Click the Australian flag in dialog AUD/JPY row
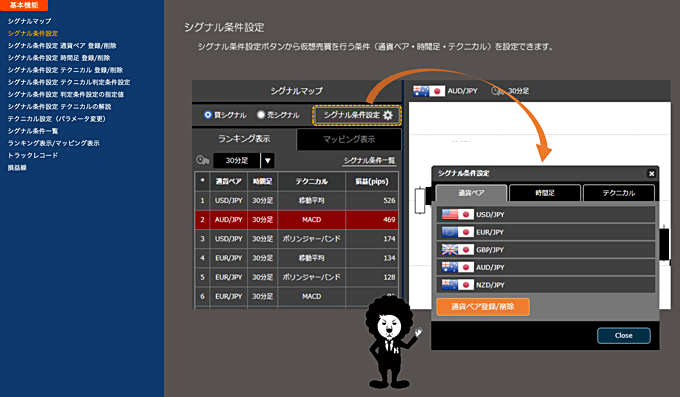The image size is (680, 397). pos(450,267)
